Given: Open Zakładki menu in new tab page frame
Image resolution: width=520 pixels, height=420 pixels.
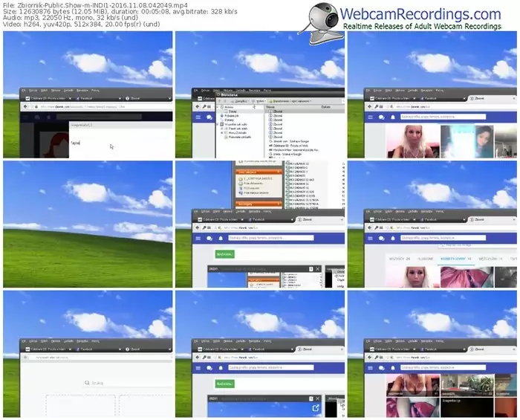Looking at the screenshot, I should (x=68, y=341).
